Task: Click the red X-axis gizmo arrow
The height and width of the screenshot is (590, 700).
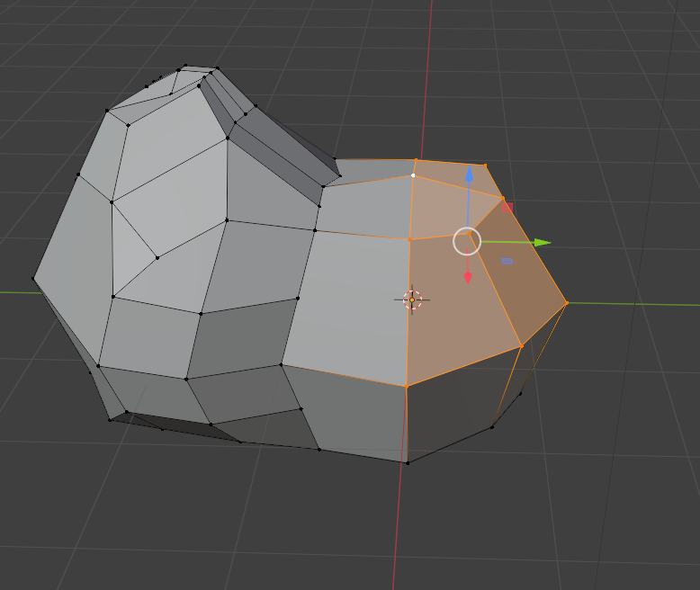Action: point(468,277)
